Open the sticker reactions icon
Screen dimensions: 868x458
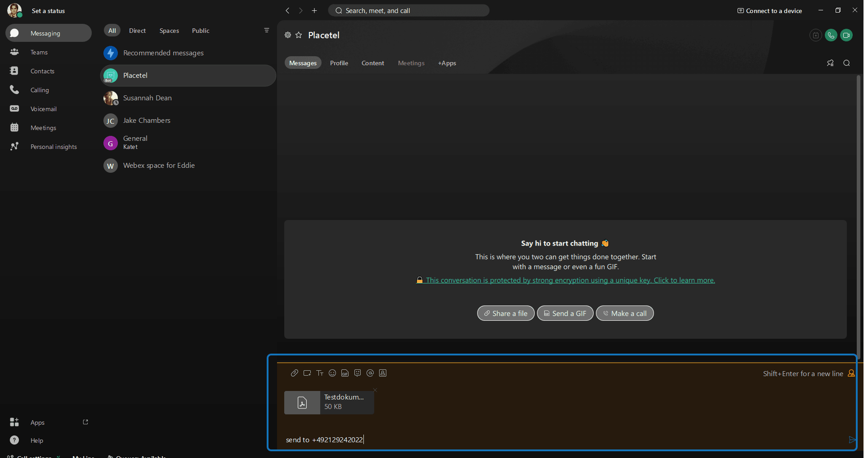(x=358, y=373)
